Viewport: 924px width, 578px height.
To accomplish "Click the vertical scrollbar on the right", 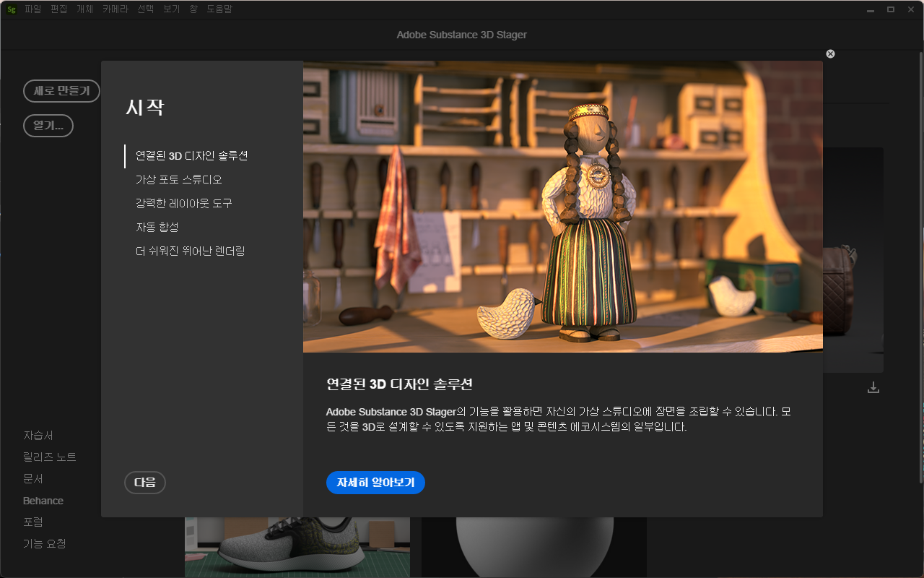I will pyautogui.click(x=920, y=267).
